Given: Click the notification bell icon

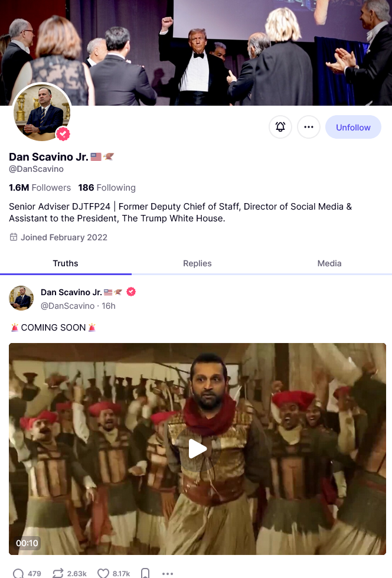Looking at the screenshot, I should pyautogui.click(x=280, y=127).
